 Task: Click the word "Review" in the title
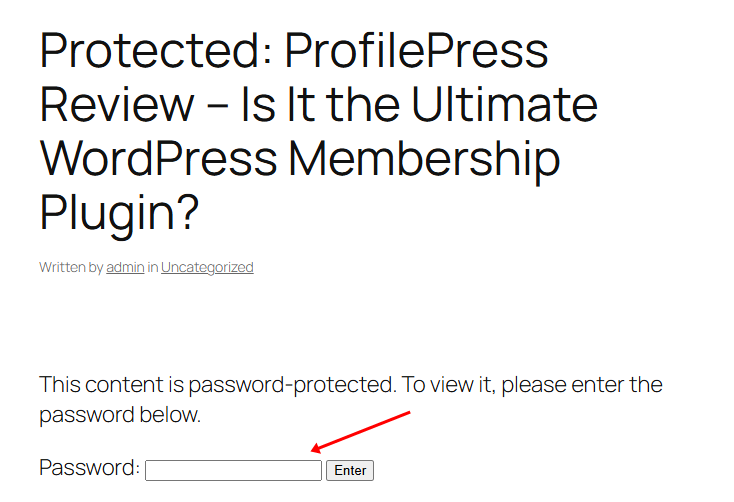click(116, 104)
